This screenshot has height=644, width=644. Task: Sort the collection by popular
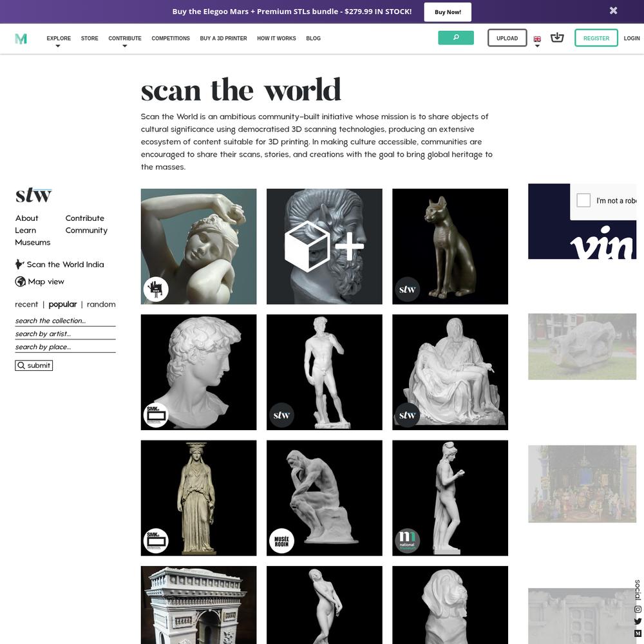[x=62, y=305]
